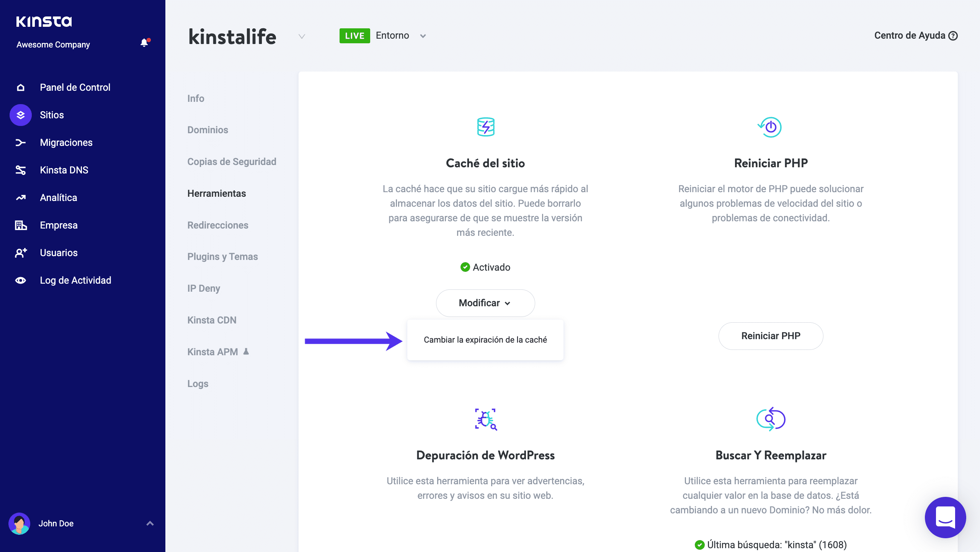Image resolution: width=980 pixels, height=552 pixels.
Task: Click the Usuarios add-user icon
Action: tap(21, 253)
